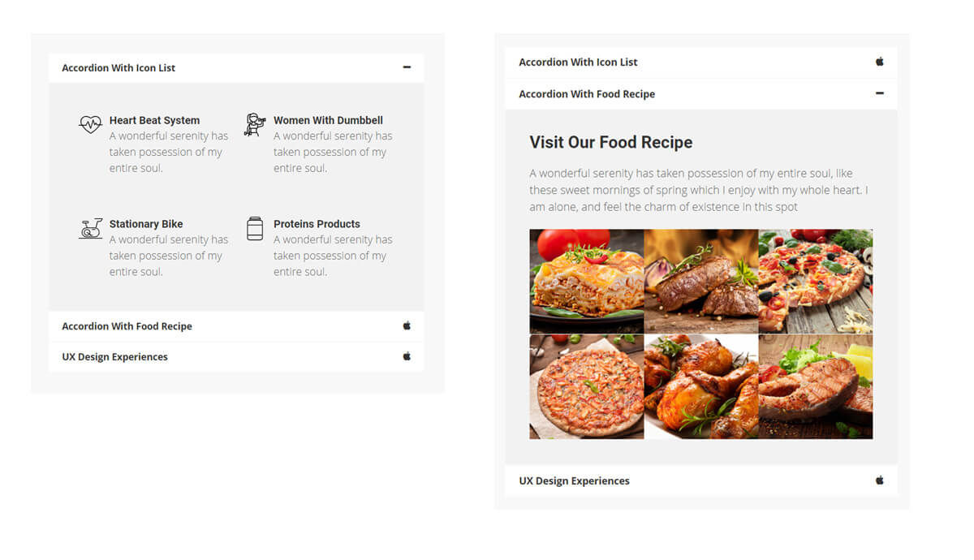The image size is (974, 560).
Task: Expand left Accordion With Food Recipe header
Action: 236,326
